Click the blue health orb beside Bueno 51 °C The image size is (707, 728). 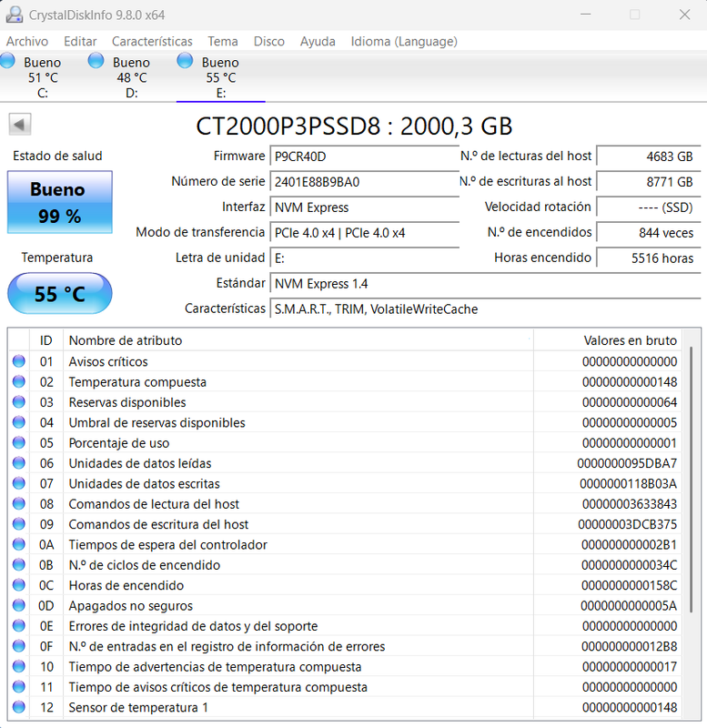[x=7, y=60]
